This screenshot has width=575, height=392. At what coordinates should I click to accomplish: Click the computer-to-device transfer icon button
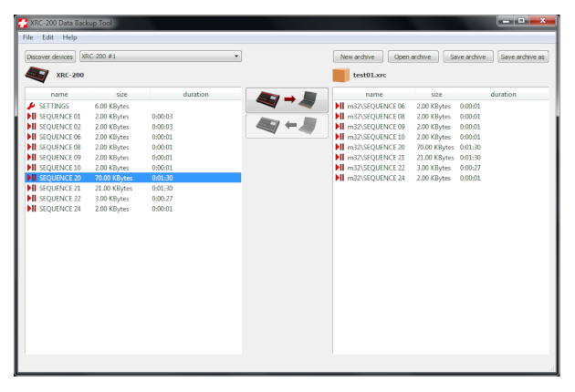coord(287,126)
